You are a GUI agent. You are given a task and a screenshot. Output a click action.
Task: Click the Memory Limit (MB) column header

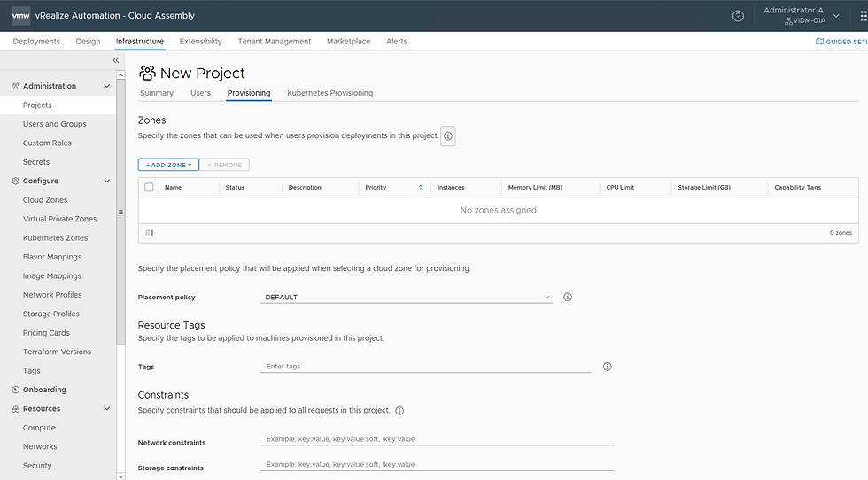(x=535, y=187)
